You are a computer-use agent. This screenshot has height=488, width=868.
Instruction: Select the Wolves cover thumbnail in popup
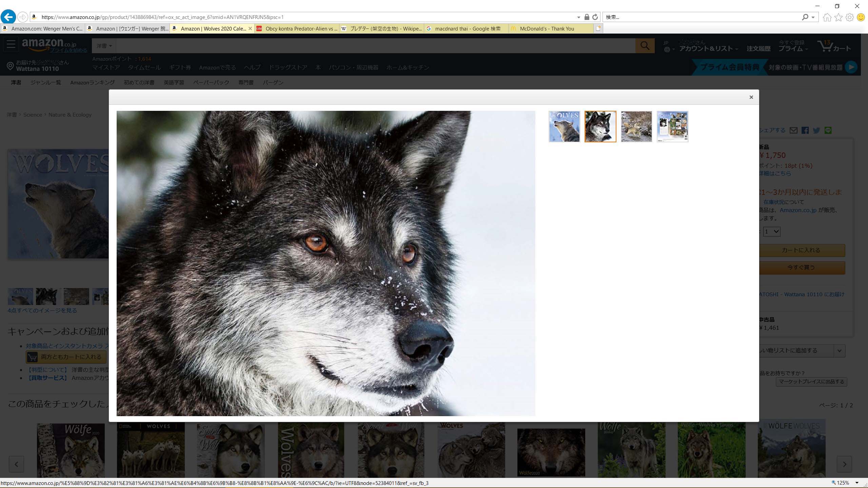click(564, 126)
